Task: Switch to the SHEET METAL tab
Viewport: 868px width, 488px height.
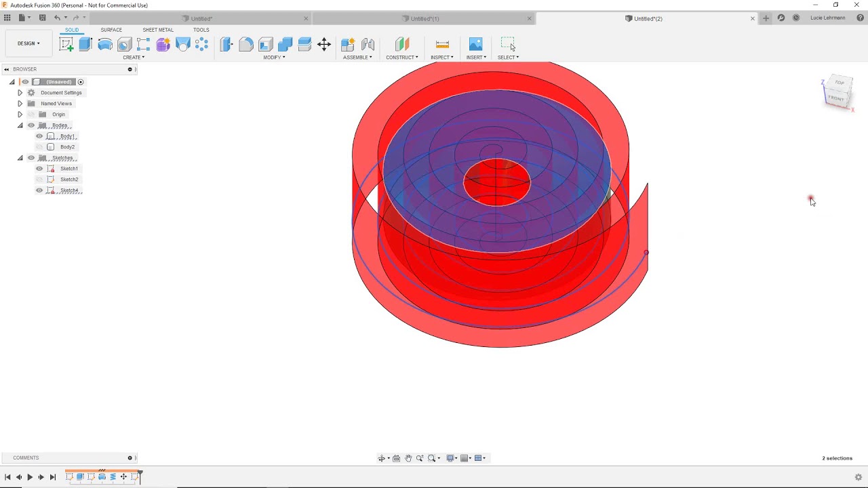Action: tap(158, 30)
